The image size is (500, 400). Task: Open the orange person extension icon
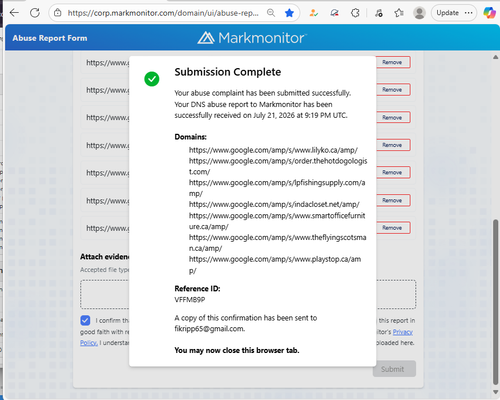click(313, 13)
